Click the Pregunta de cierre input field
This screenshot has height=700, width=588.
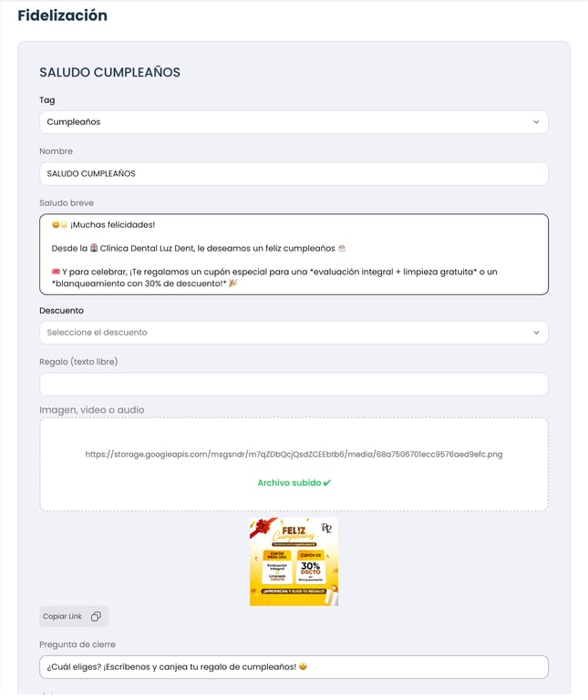294,667
